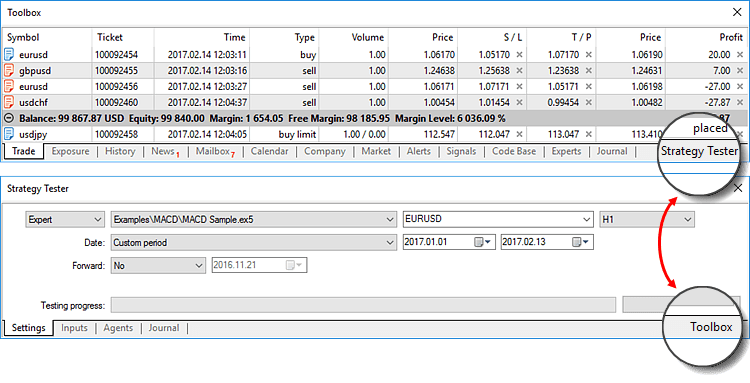Remove the stop loss 1.07171 on eurusd sell
Viewport: 750px width, 383px height.
point(519,87)
